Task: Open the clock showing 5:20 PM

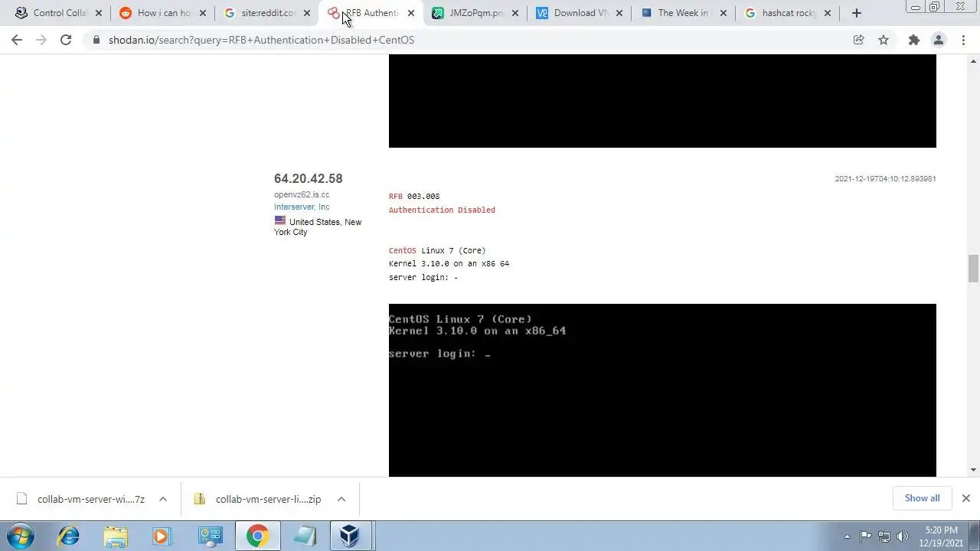Action: click(x=941, y=536)
